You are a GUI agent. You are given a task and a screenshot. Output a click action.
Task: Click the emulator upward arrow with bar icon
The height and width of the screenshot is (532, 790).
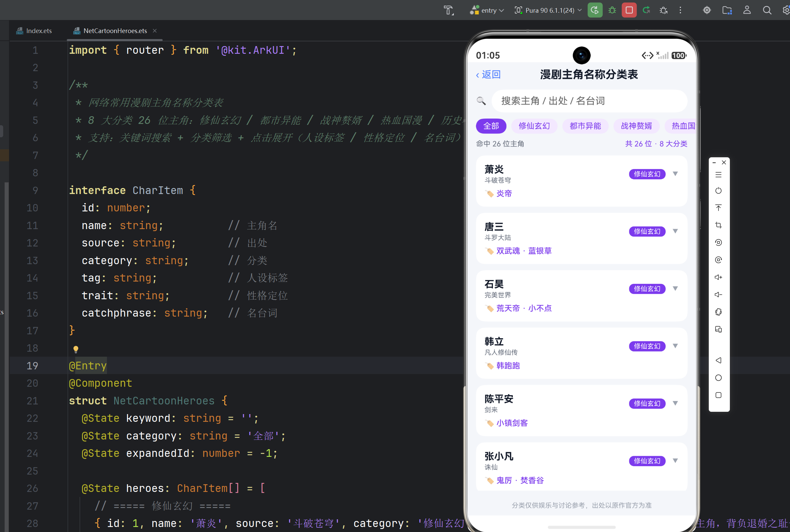pyautogui.click(x=718, y=208)
